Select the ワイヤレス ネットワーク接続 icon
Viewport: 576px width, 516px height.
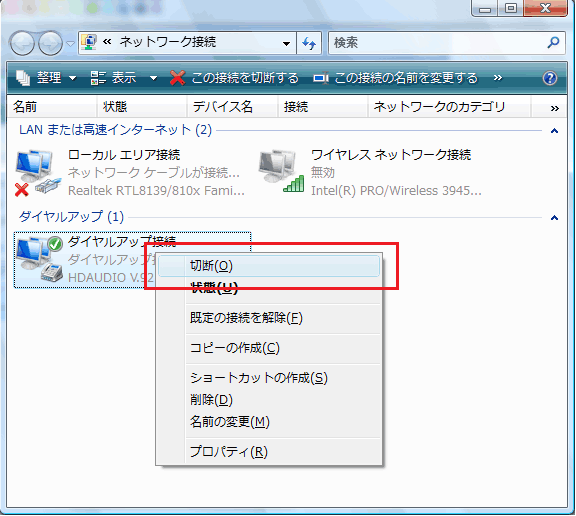coord(281,171)
